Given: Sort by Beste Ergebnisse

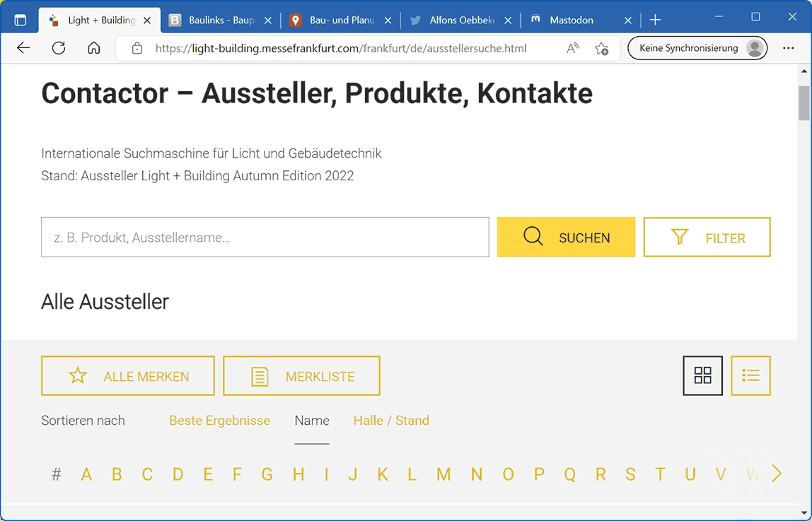Looking at the screenshot, I should [219, 421].
